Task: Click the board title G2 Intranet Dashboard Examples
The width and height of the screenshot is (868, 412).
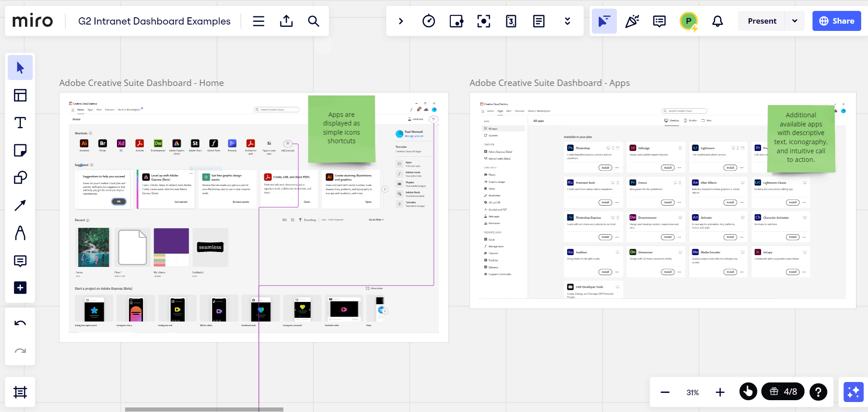Action: point(154,21)
